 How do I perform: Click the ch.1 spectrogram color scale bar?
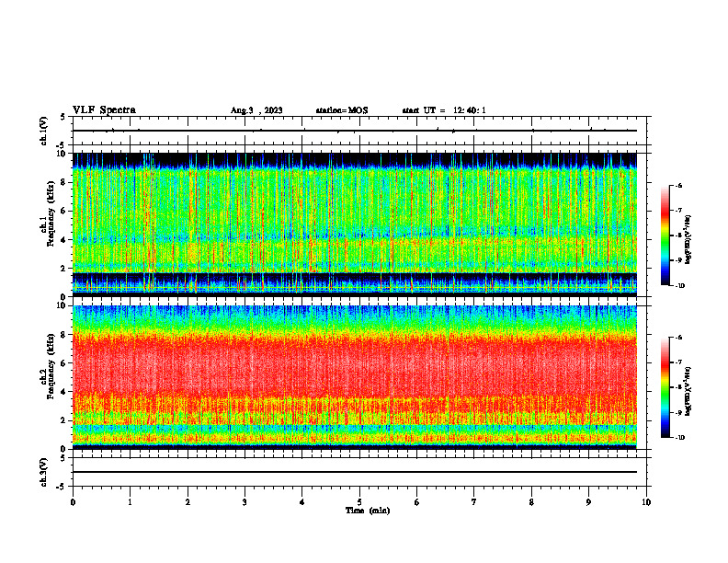tap(665, 236)
